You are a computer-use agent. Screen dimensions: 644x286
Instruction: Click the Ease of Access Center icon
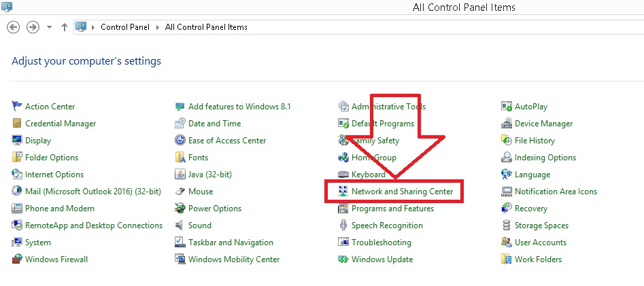coord(180,141)
